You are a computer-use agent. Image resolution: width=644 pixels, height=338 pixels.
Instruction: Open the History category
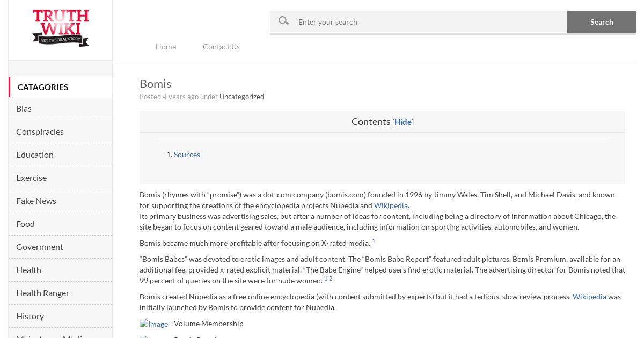[60, 316]
